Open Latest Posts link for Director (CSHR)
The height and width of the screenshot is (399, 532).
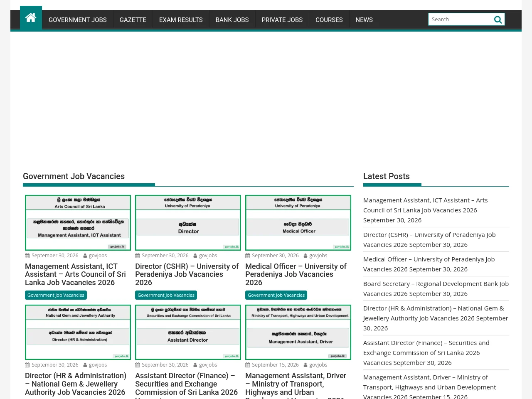click(429, 240)
